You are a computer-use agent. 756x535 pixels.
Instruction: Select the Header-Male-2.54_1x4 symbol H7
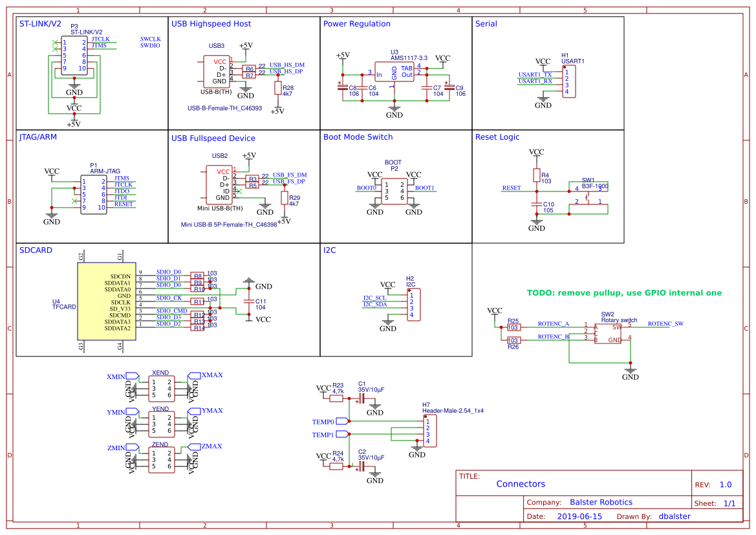431,429
